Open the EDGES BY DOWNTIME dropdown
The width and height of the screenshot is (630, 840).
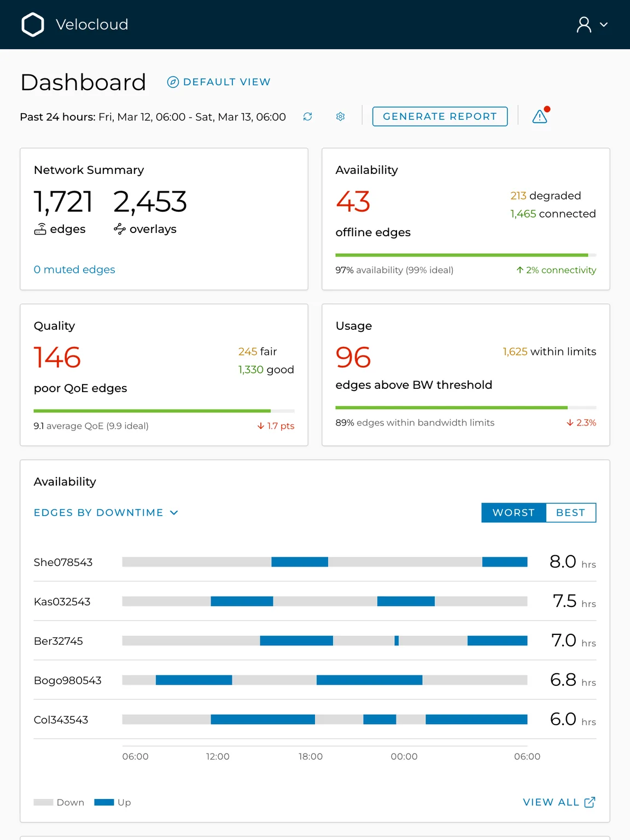pos(106,512)
